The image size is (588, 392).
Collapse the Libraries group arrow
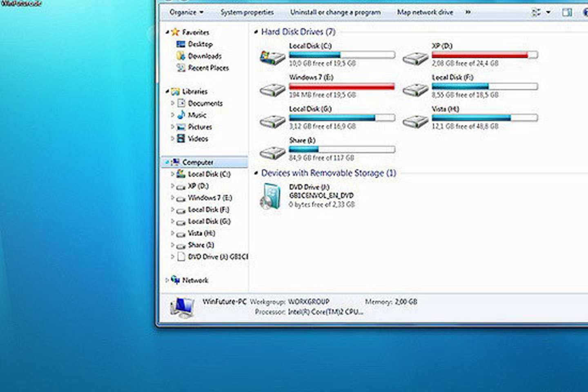[167, 91]
